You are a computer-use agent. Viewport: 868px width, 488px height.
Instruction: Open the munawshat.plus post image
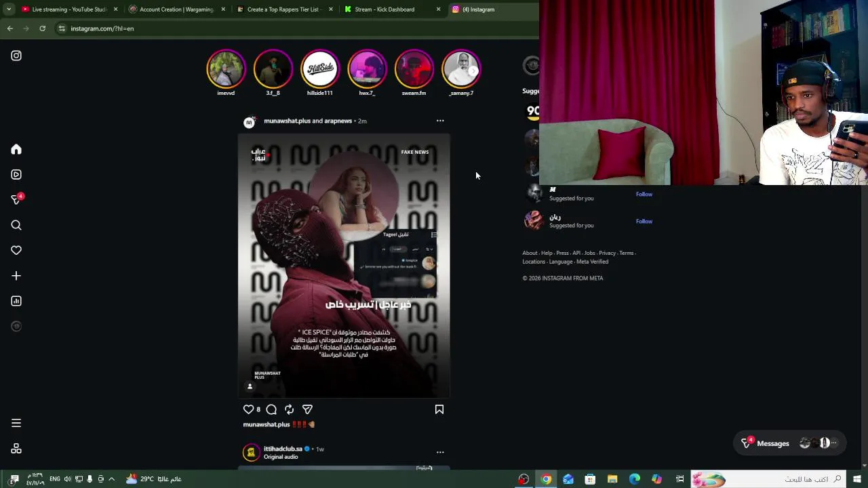pyautogui.click(x=344, y=266)
